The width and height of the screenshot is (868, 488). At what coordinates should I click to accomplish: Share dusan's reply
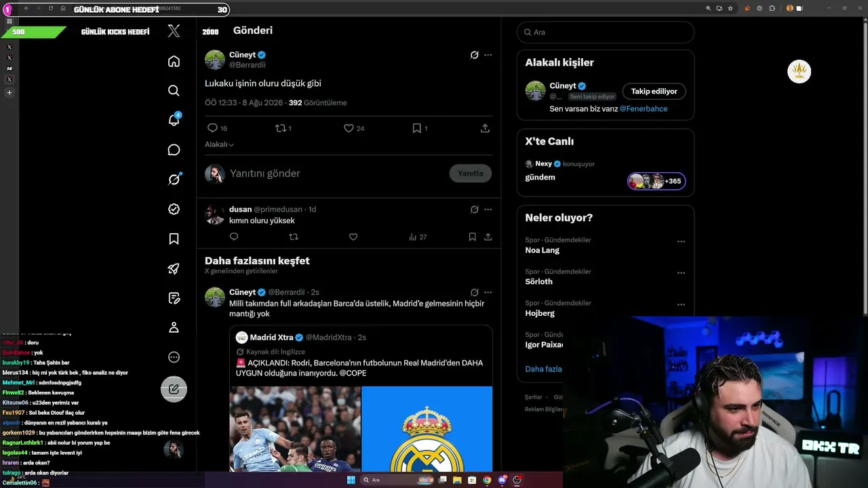[488, 237]
